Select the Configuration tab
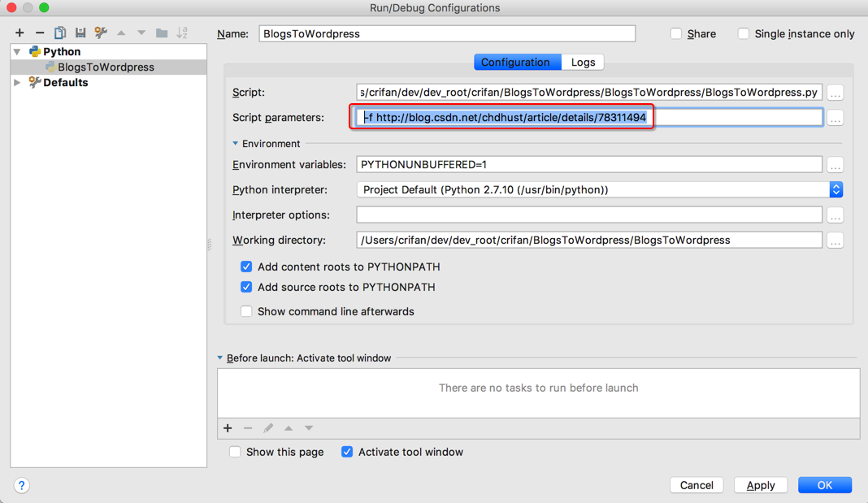The width and height of the screenshot is (868, 503). tap(515, 63)
